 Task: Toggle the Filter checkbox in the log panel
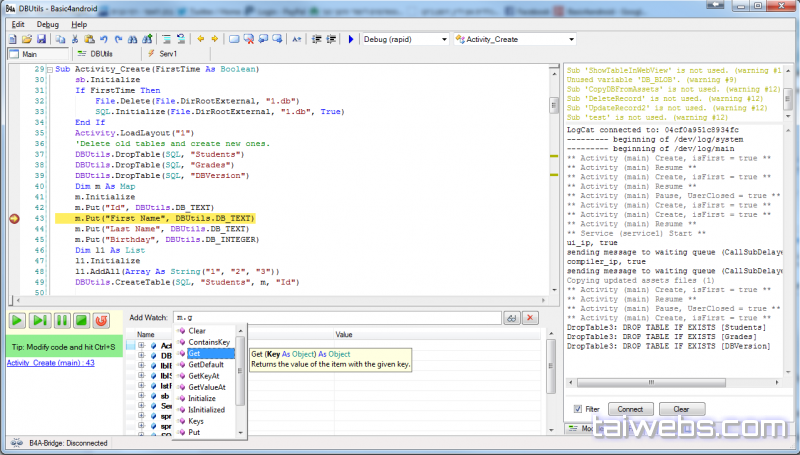[x=579, y=409]
